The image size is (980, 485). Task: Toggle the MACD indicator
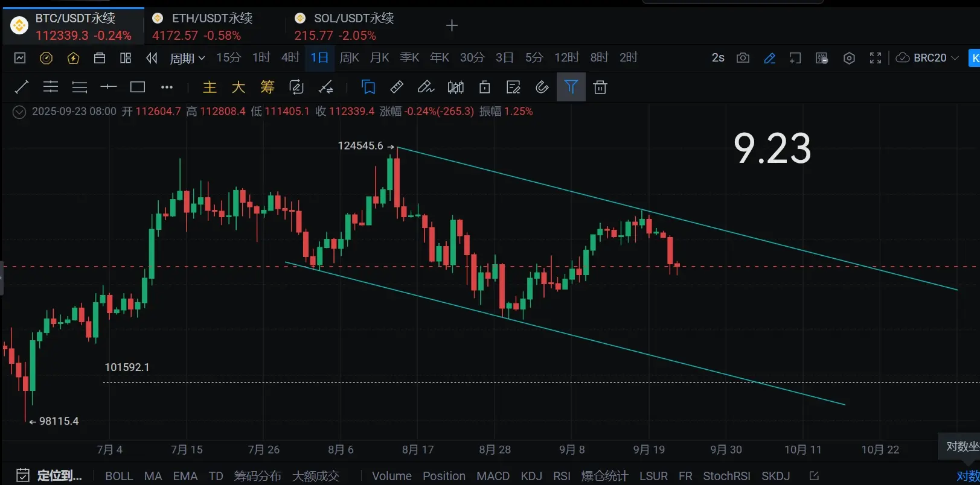493,476
